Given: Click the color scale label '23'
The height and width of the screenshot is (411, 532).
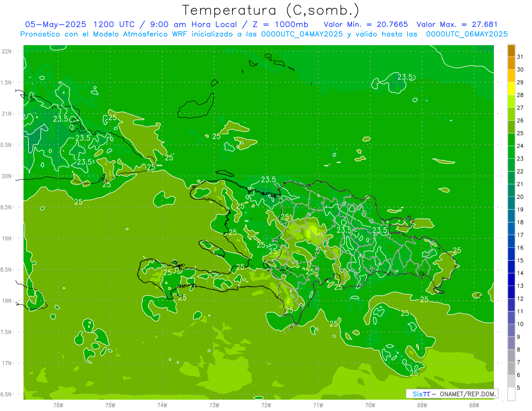Looking at the screenshot, I should coord(520,158).
